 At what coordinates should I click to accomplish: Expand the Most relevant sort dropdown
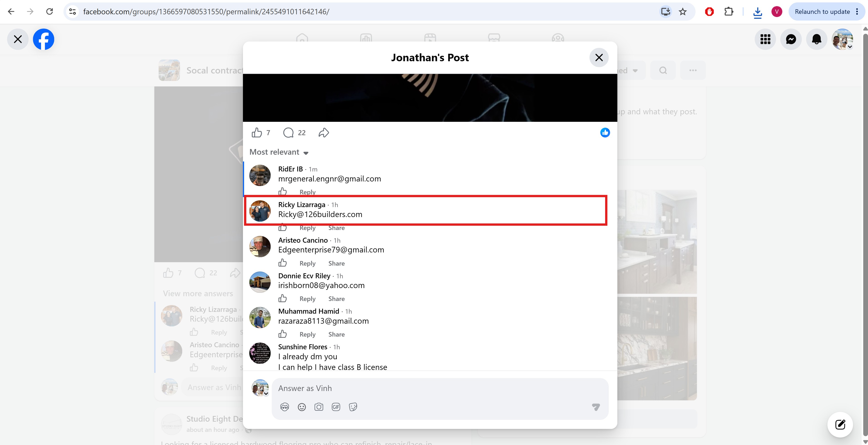click(279, 152)
